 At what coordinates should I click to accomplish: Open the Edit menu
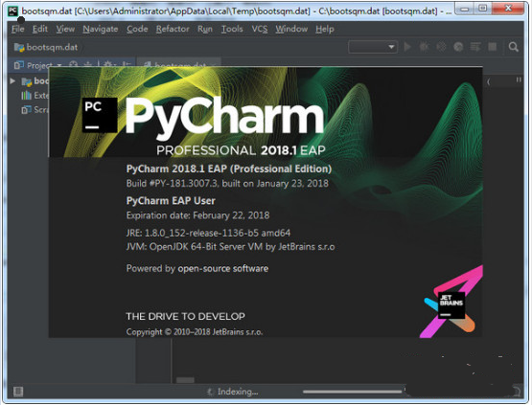coord(40,29)
